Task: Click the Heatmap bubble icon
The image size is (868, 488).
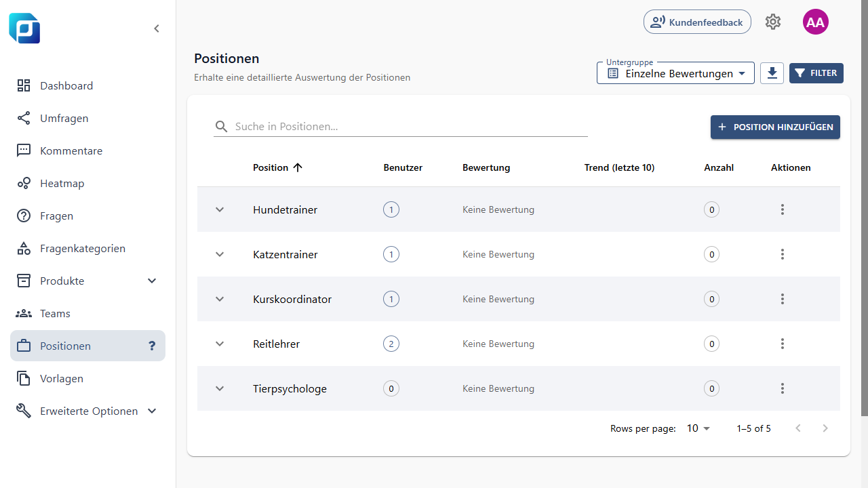Action: pyautogui.click(x=24, y=183)
